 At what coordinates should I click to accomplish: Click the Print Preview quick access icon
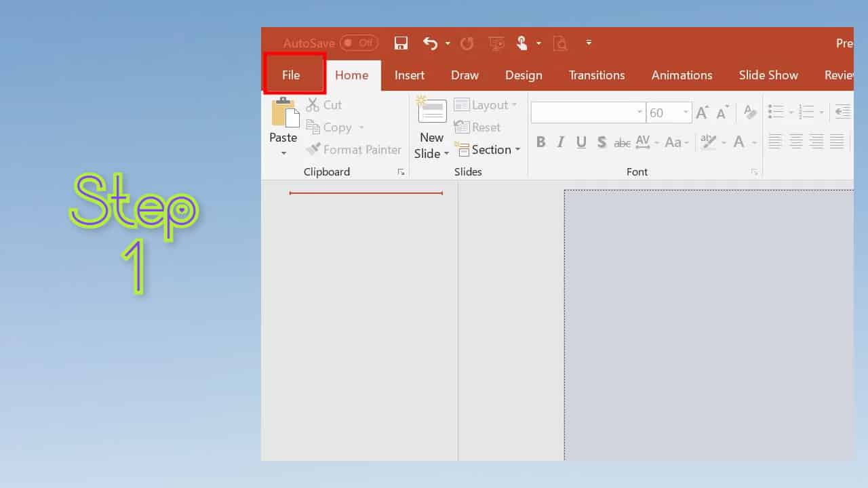(x=560, y=43)
